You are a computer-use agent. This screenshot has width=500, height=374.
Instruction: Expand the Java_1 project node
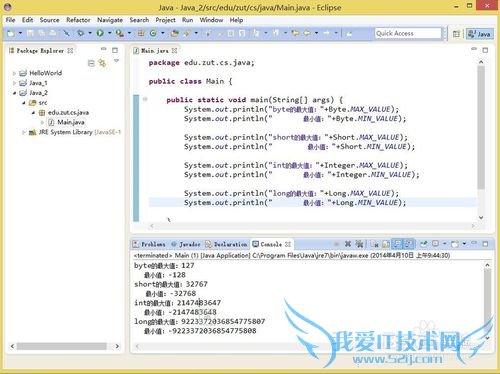pos(14,83)
